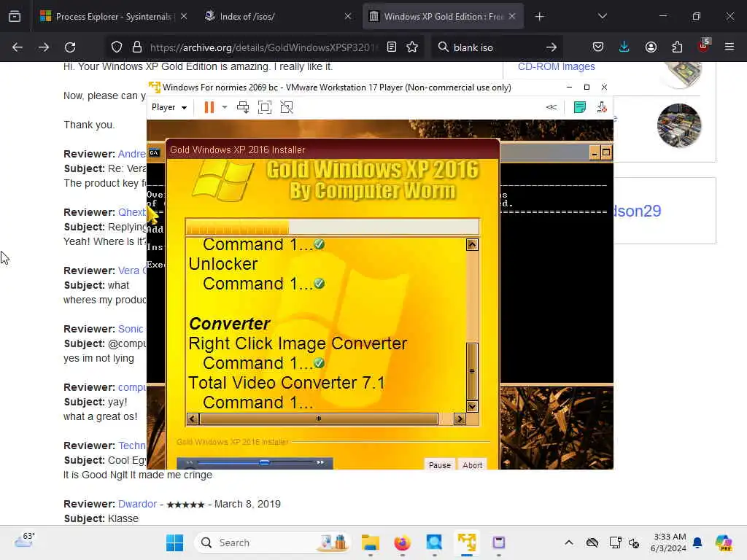Go forward one page in Firefox
The image size is (747, 560).
tap(43, 47)
